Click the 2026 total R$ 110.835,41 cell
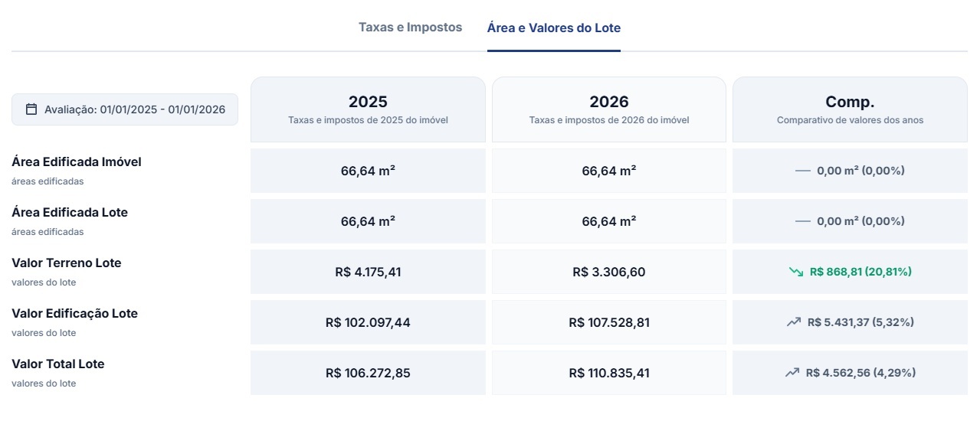Screen dimensions: 980x421 click(608, 373)
